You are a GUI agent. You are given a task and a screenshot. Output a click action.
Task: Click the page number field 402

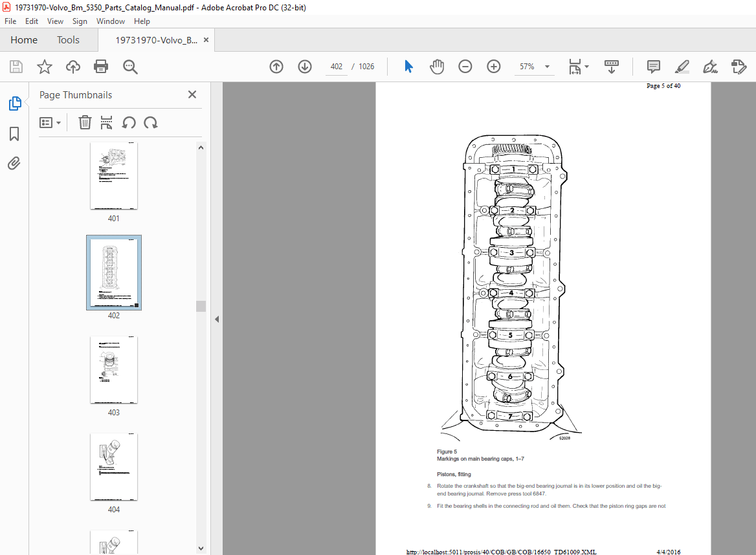click(x=337, y=67)
